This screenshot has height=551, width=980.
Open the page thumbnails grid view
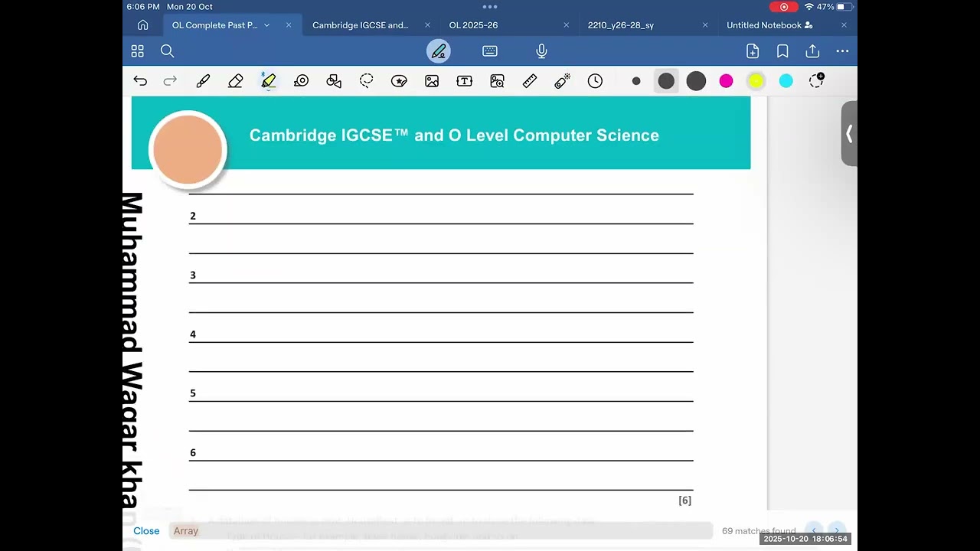[x=138, y=51]
